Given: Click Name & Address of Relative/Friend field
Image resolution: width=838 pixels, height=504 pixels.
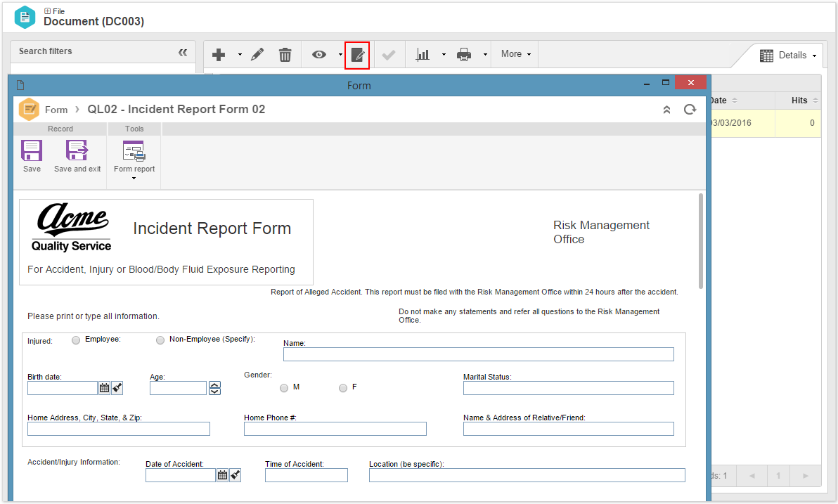Looking at the screenshot, I should [568, 429].
